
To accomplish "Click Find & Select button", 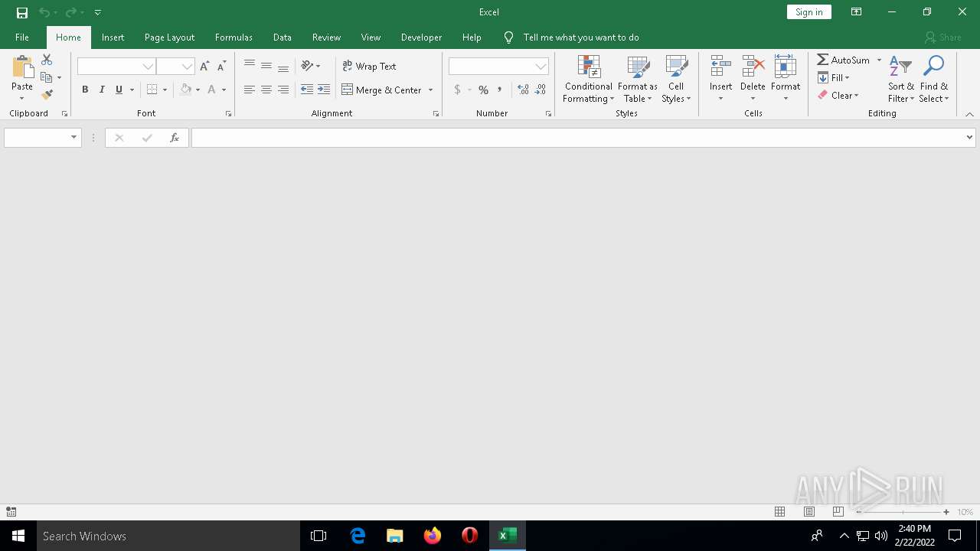I will (x=934, y=80).
